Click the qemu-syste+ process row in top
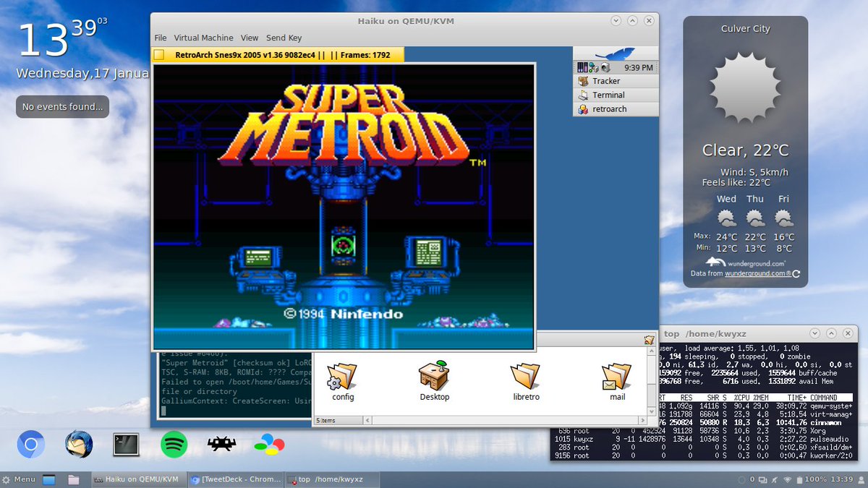Screen dimensions: 868x488 tap(757, 407)
